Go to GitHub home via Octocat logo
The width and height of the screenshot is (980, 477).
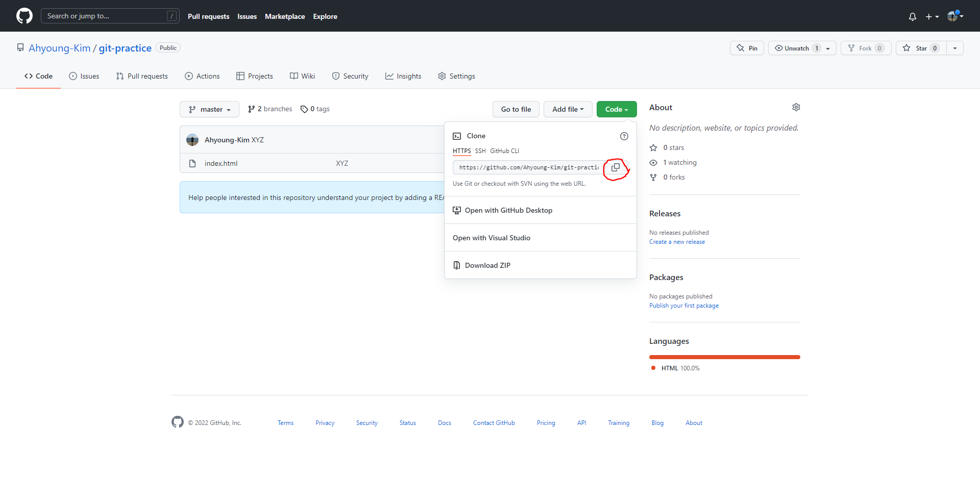click(24, 16)
